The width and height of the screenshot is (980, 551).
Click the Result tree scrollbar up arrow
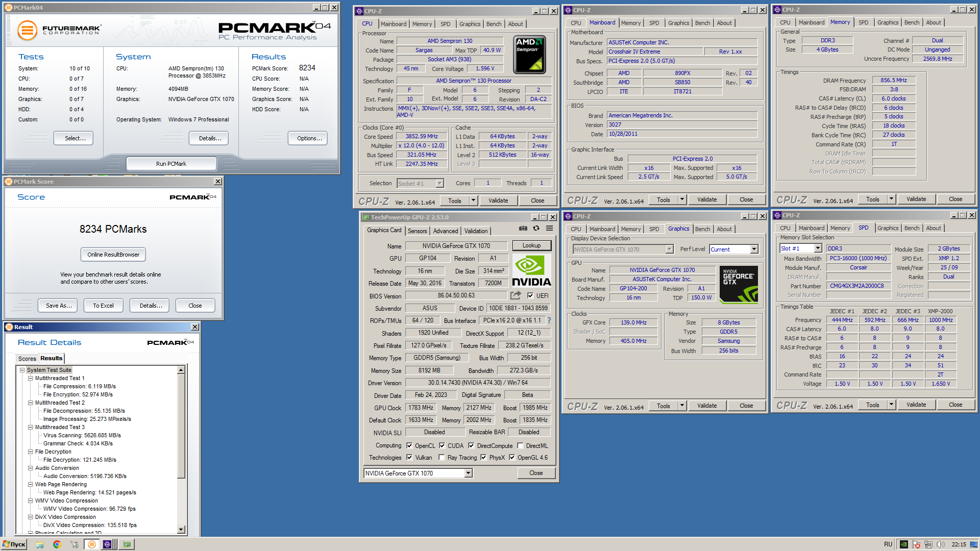pos(181,370)
